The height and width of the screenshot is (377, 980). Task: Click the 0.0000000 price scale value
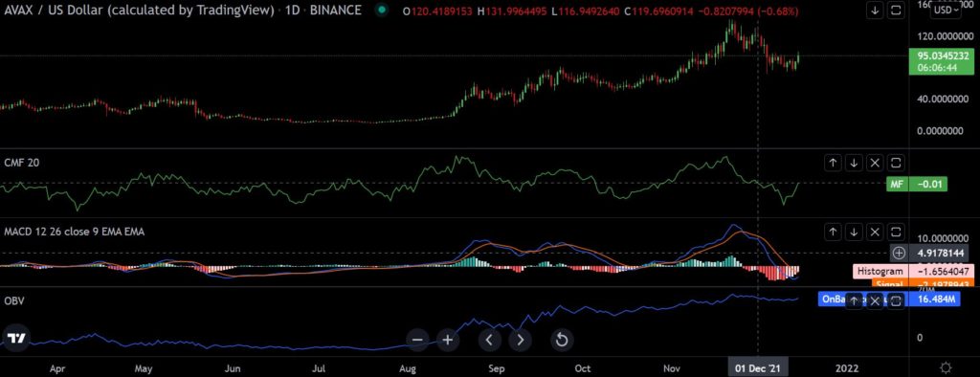pos(940,131)
